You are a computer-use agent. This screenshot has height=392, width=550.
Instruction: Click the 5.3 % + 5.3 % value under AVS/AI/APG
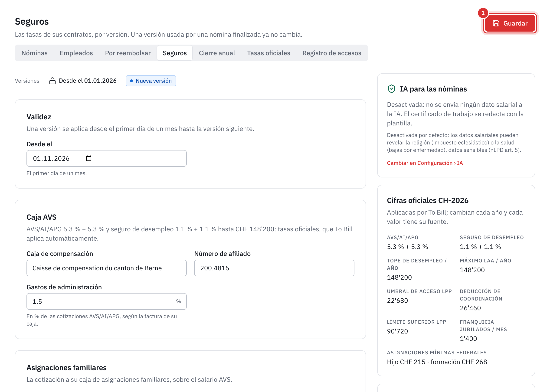pos(408,247)
